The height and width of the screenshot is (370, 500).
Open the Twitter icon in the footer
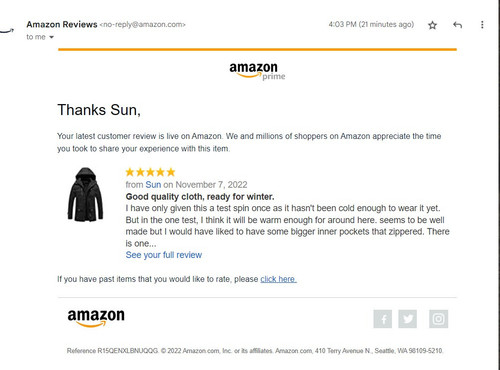click(408, 319)
